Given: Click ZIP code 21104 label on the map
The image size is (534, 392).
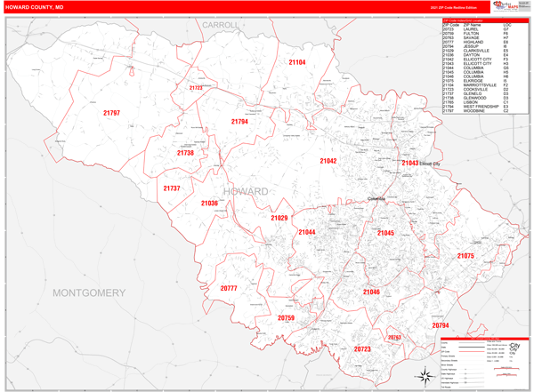Looking at the screenshot, I should coord(296,62).
